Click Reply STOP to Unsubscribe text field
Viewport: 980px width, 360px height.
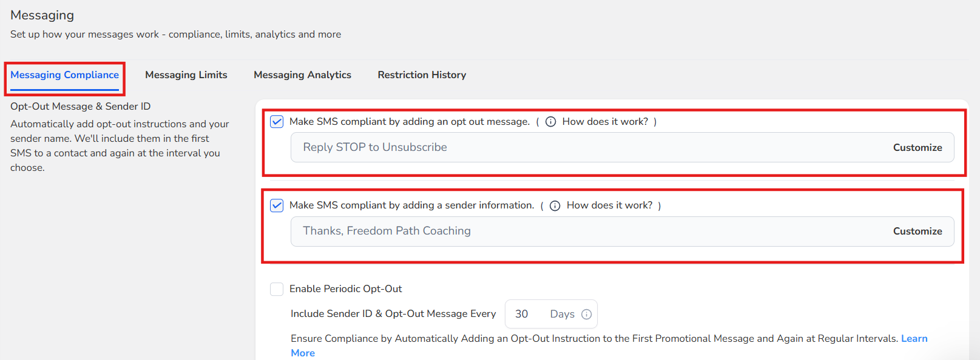(x=546, y=148)
